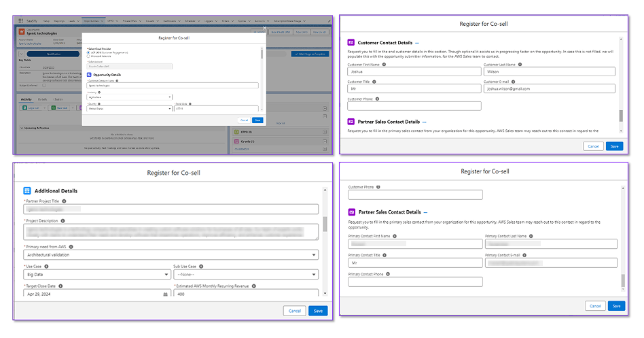Click info icon next to Primary Contact E-mail
The width and height of the screenshot is (644, 338).
click(524, 255)
